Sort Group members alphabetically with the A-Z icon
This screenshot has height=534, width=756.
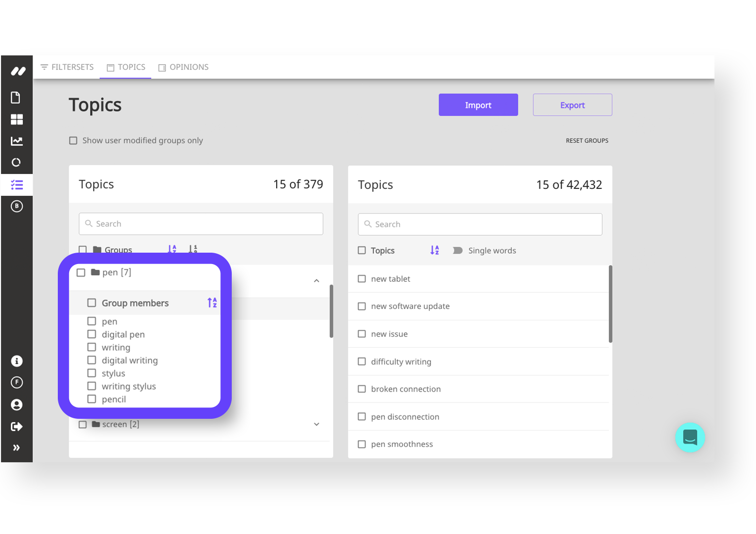tap(212, 302)
